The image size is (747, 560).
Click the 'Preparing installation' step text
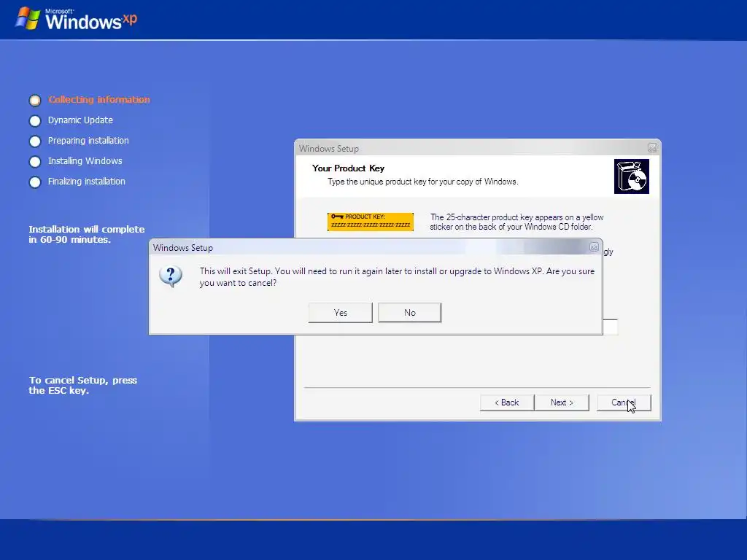click(88, 141)
